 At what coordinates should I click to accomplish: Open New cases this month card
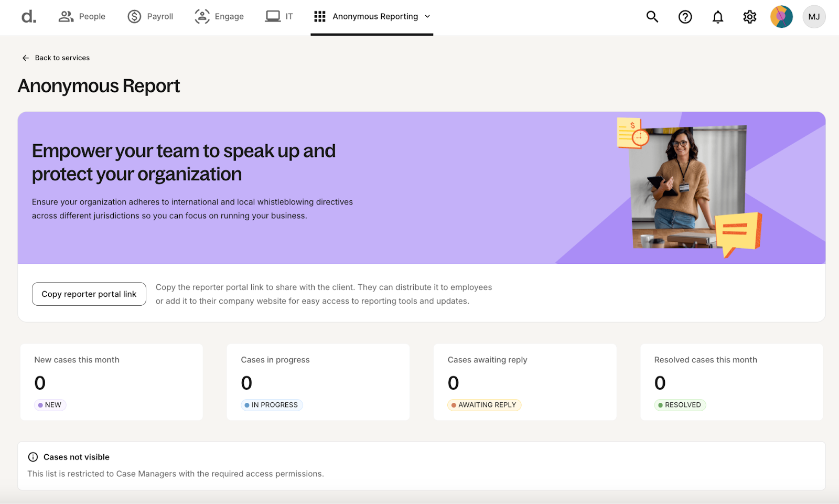click(x=112, y=382)
